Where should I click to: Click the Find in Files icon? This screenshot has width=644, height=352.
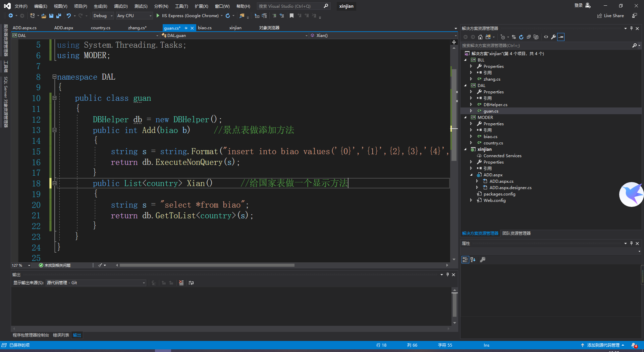tap(242, 16)
